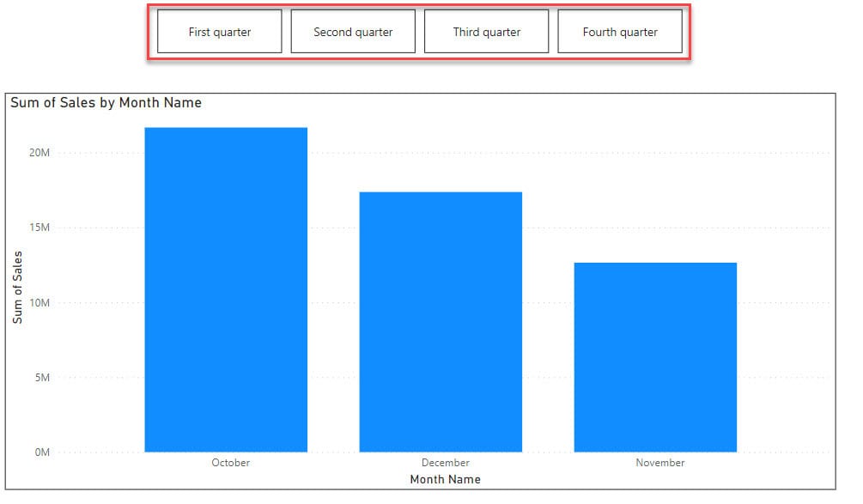Click the Month Name axis title
The image size is (863, 504).
(x=446, y=479)
